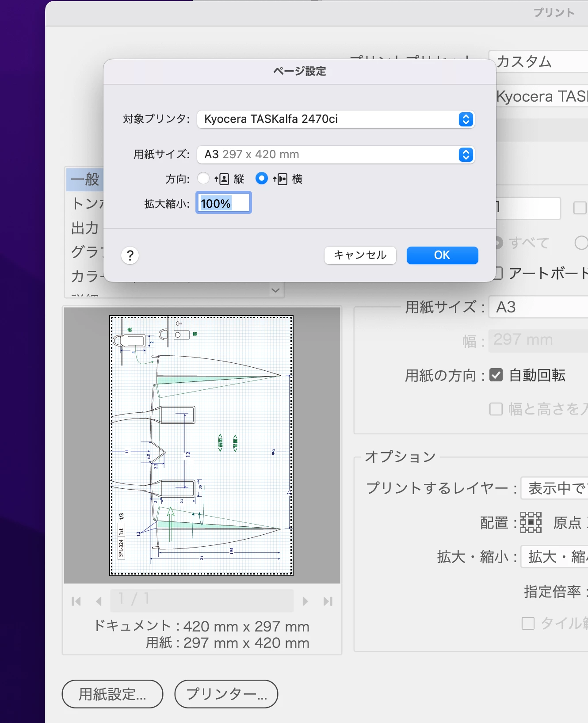
Task: Click the portrait orientation icon
Action: [x=222, y=179]
